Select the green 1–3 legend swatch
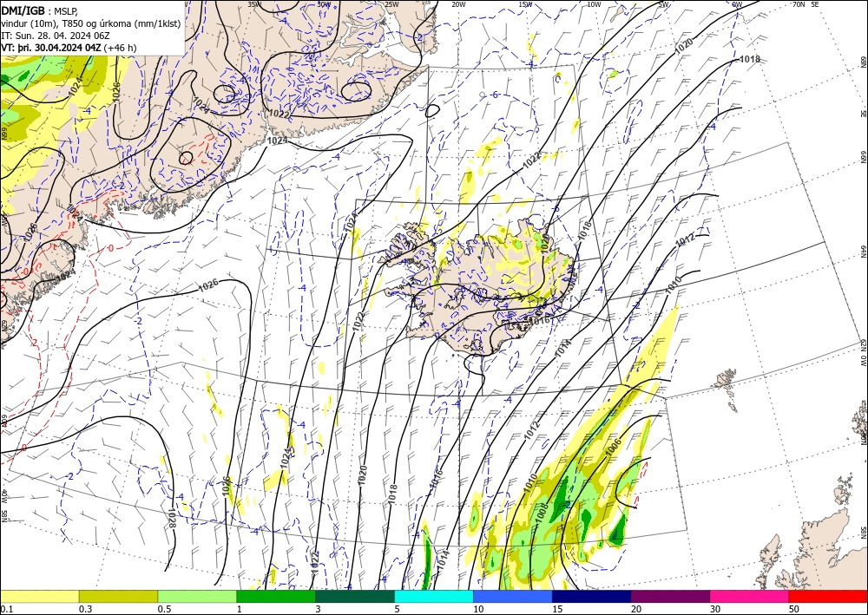The width and height of the screenshot is (868, 615). coord(276,597)
